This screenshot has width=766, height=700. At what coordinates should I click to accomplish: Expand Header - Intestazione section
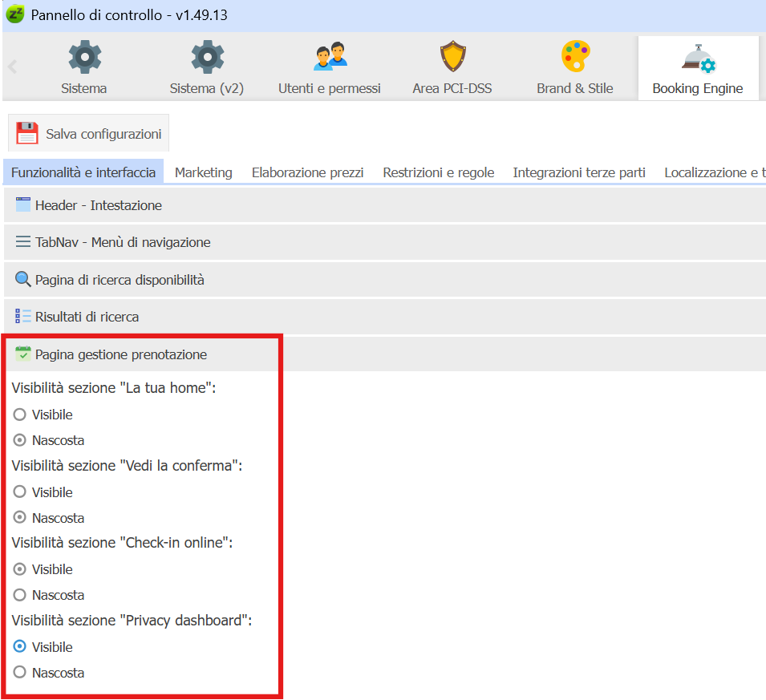click(x=98, y=205)
